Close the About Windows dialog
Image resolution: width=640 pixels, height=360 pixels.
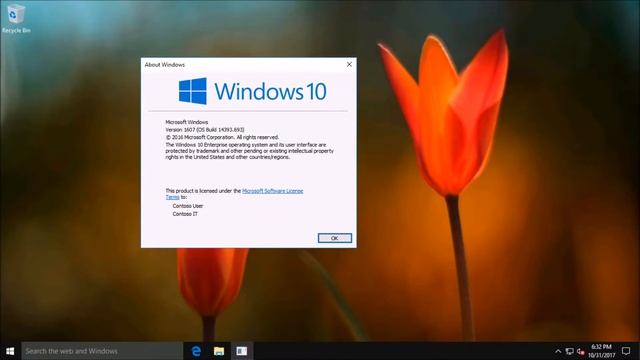coord(349,64)
